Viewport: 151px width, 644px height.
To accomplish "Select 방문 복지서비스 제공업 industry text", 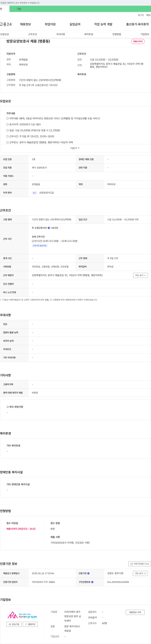I will coord(72,629).
